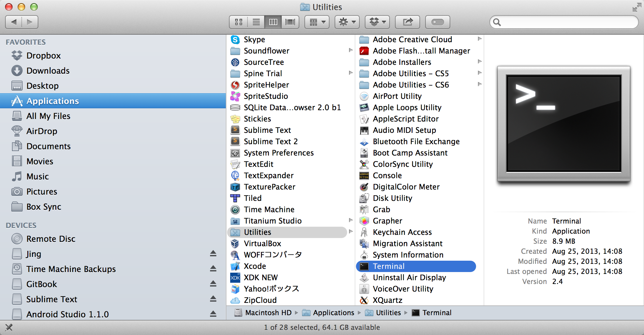Screen dimensions: 644x335
Task: Eject Time Machine Backups volume
Action: [x=213, y=269]
